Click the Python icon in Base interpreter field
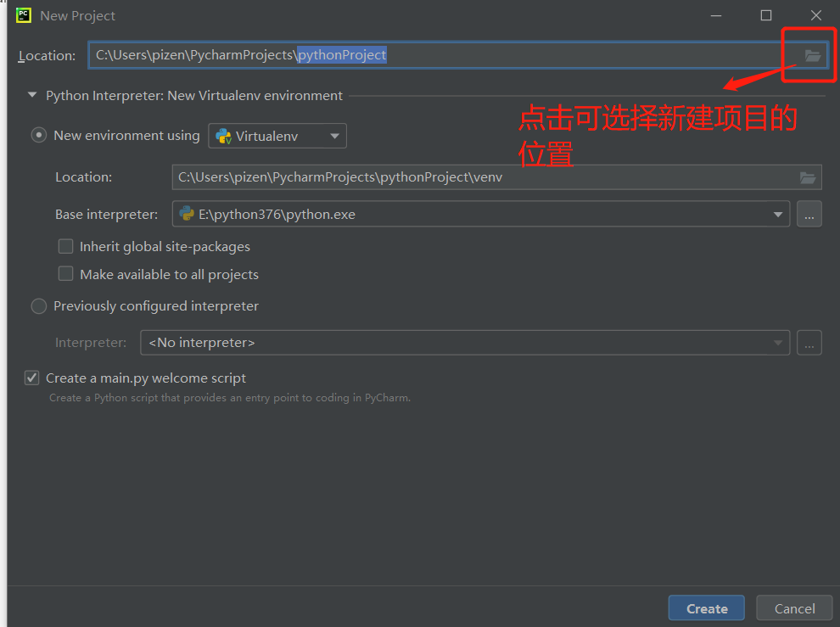The height and width of the screenshot is (627, 840). point(186,214)
